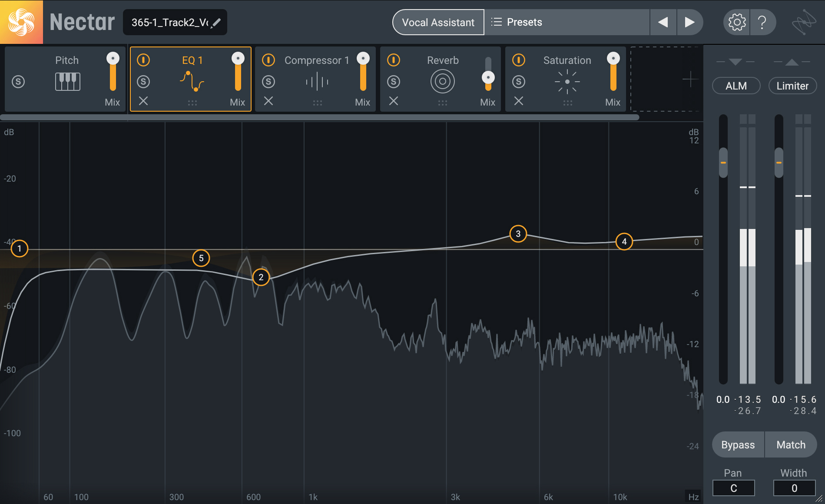Screen dimensions: 825x504
Task: Open the EQ 1 module curve icon
Action: (x=192, y=81)
